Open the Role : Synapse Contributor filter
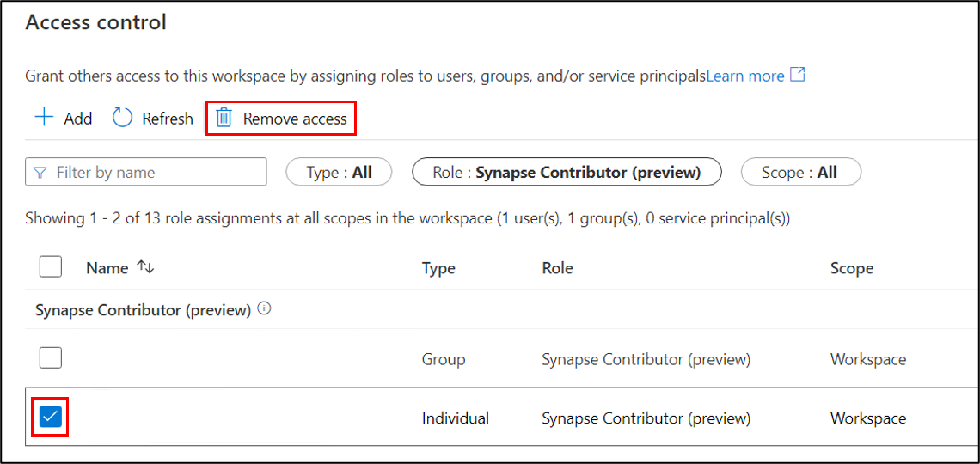 (567, 173)
